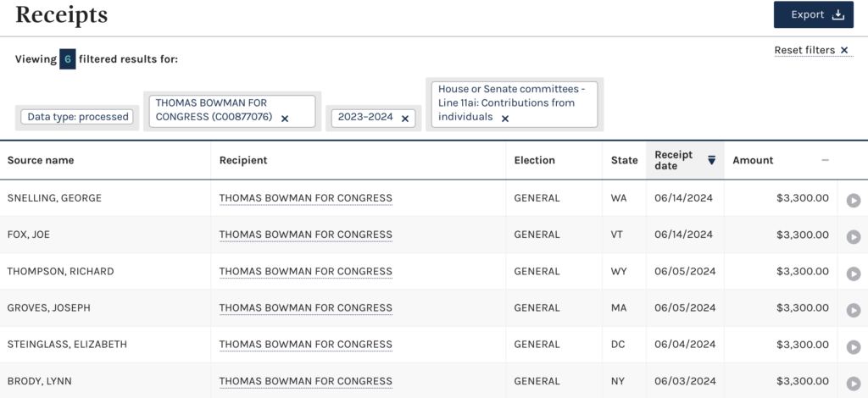Open details arrow for THOMPSON, RICHARD row
This screenshot has height=398, width=868.
point(853,274)
